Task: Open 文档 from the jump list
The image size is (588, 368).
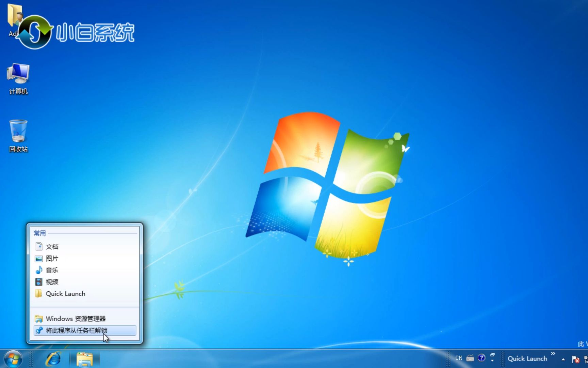Action: (x=85, y=246)
